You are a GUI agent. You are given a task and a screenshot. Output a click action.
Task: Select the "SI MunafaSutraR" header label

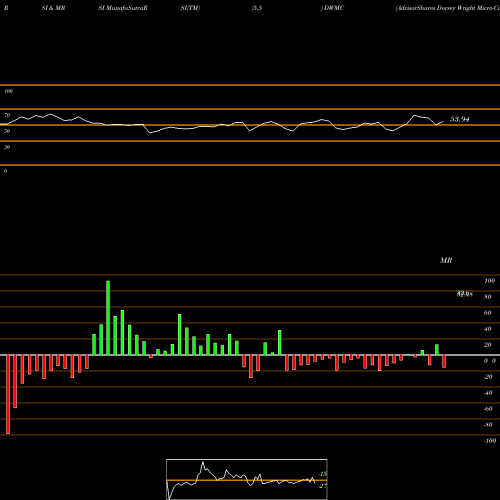click(123, 8)
